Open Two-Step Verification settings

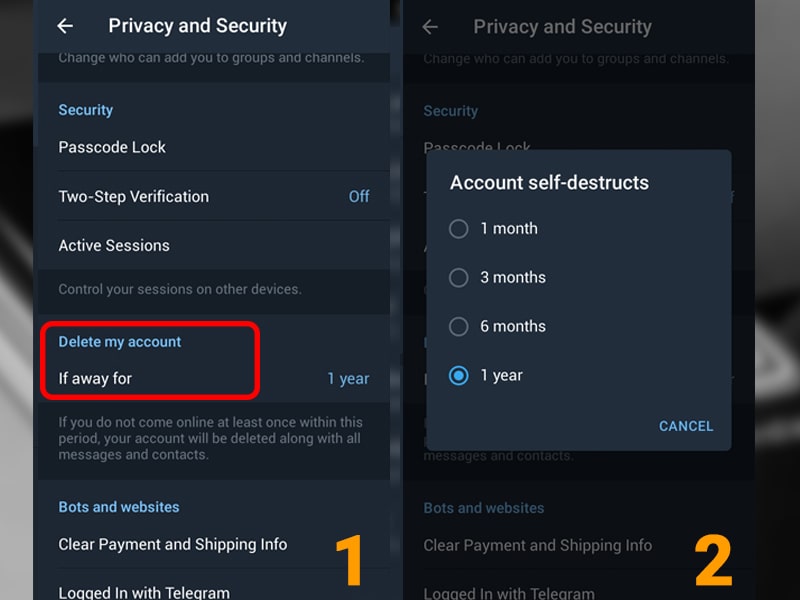coord(214,196)
